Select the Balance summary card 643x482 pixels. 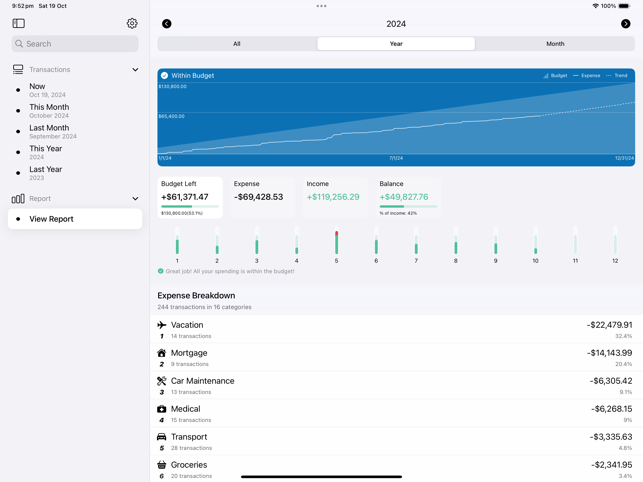pyautogui.click(x=408, y=197)
